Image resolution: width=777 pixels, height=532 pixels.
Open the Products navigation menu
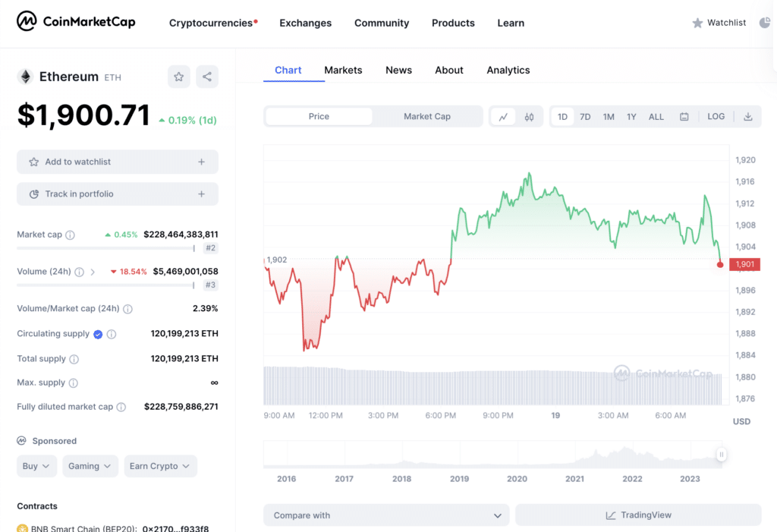click(x=453, y=23)
